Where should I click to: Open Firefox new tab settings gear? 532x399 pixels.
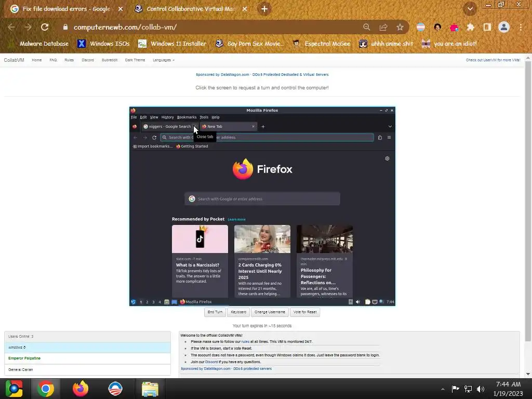point(387,158)
